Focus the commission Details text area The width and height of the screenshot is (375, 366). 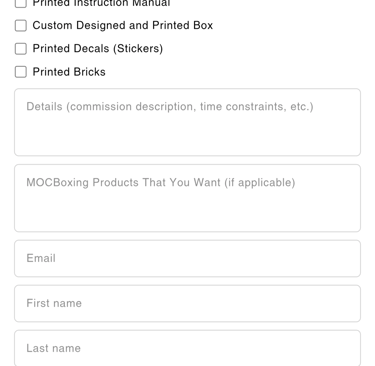187,122
